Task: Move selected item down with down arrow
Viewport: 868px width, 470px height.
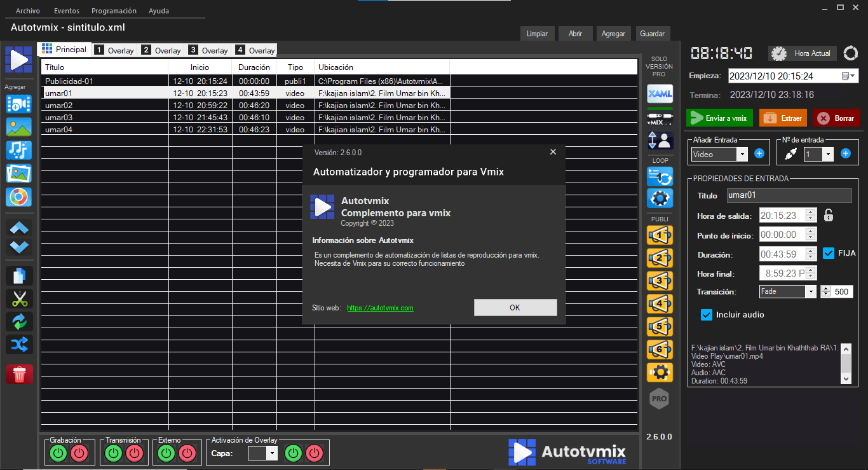Action: tap(19, 246)
